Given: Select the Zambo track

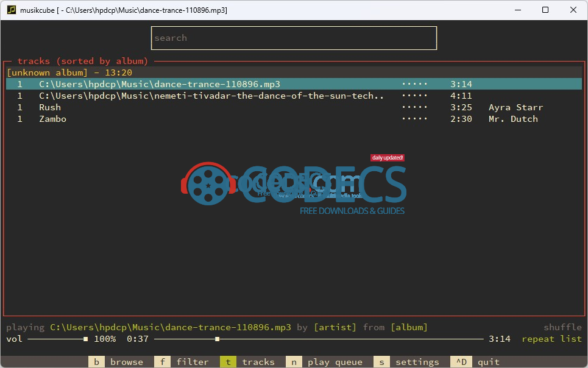Looking at the screenshot, I should click(294, 119).
